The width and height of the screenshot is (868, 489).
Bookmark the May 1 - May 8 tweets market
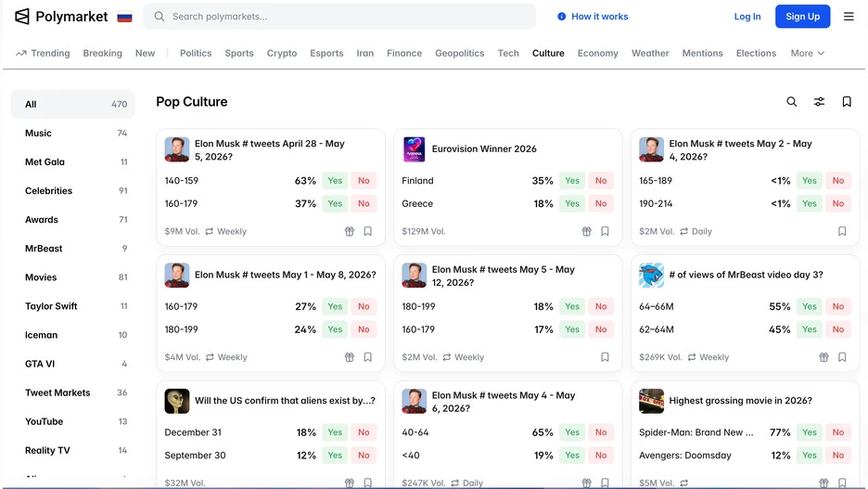coord(367,357)
